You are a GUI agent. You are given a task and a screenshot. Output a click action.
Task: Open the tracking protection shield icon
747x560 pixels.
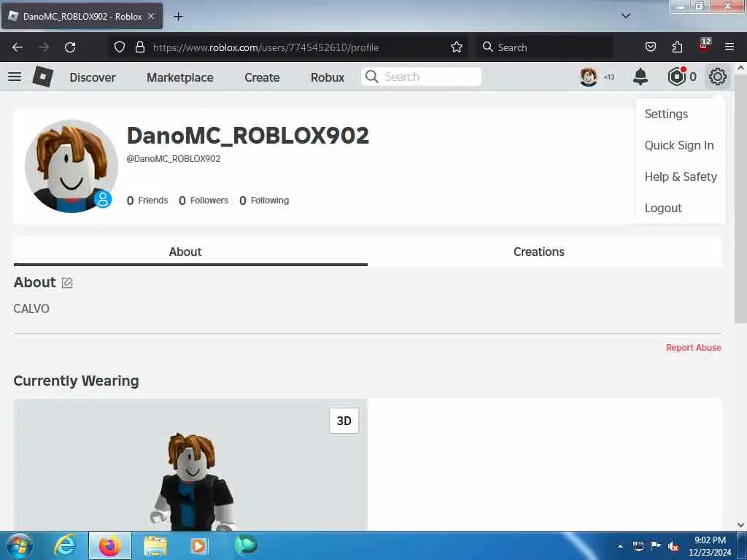pyautogui.click(x=120, y=47)
